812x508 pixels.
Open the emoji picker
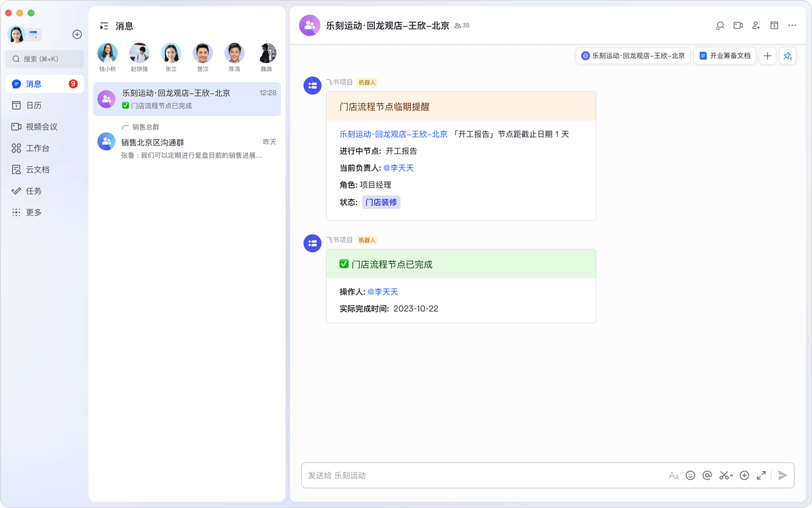[690, 475]
